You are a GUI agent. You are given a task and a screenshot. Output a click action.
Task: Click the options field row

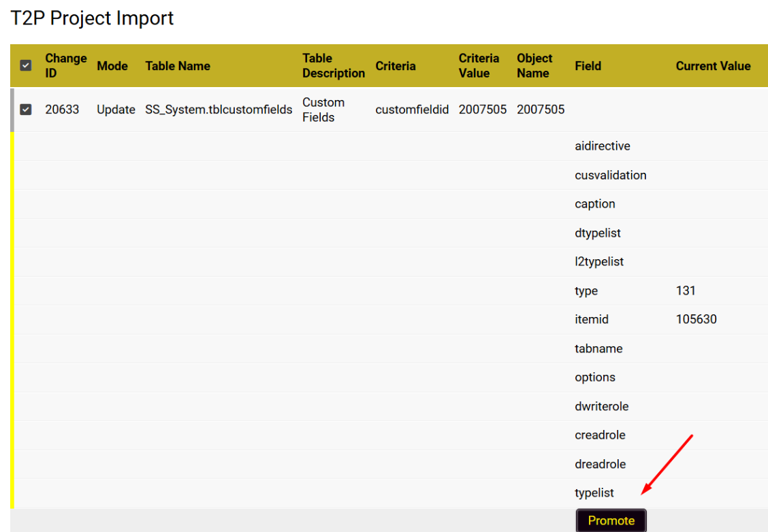coord(391,377)
